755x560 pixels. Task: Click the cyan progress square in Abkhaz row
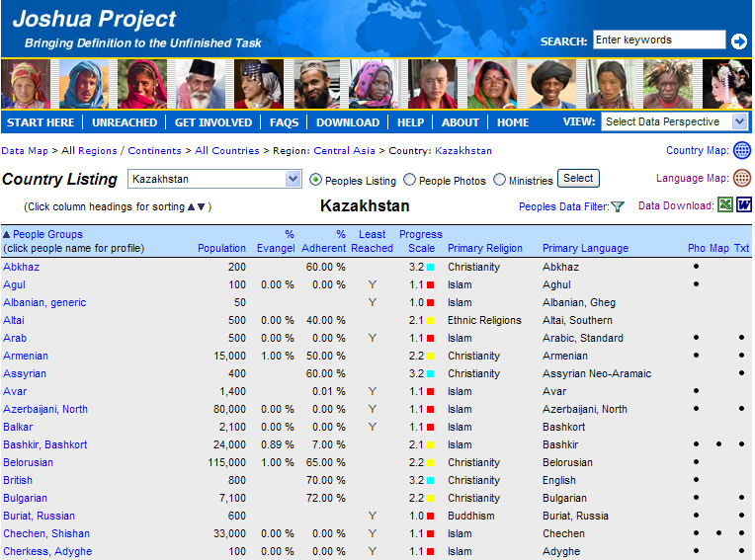coord(431,267)
